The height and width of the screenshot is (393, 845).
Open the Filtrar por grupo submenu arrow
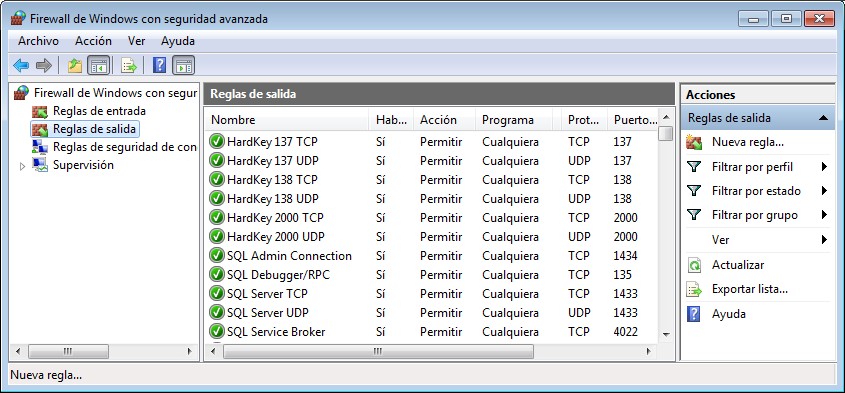click(x=824, y=215)
